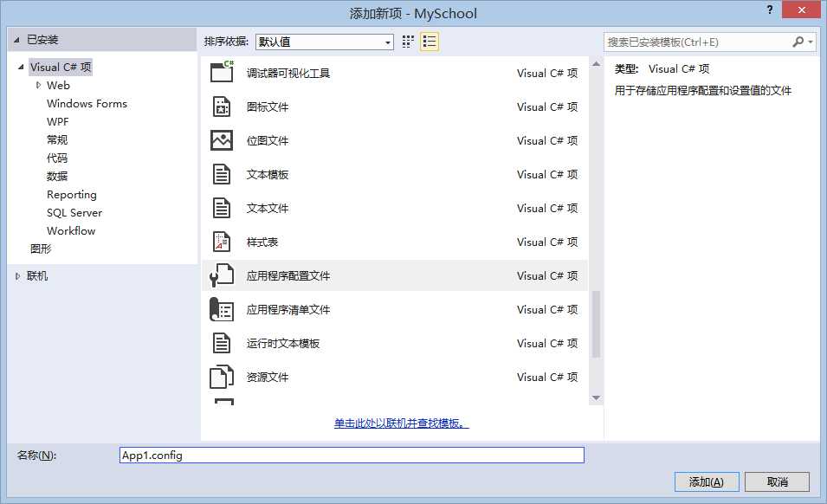Select the 调试器可视化工具 item text
Screen dimensions: 827x504
click(288, 73)
